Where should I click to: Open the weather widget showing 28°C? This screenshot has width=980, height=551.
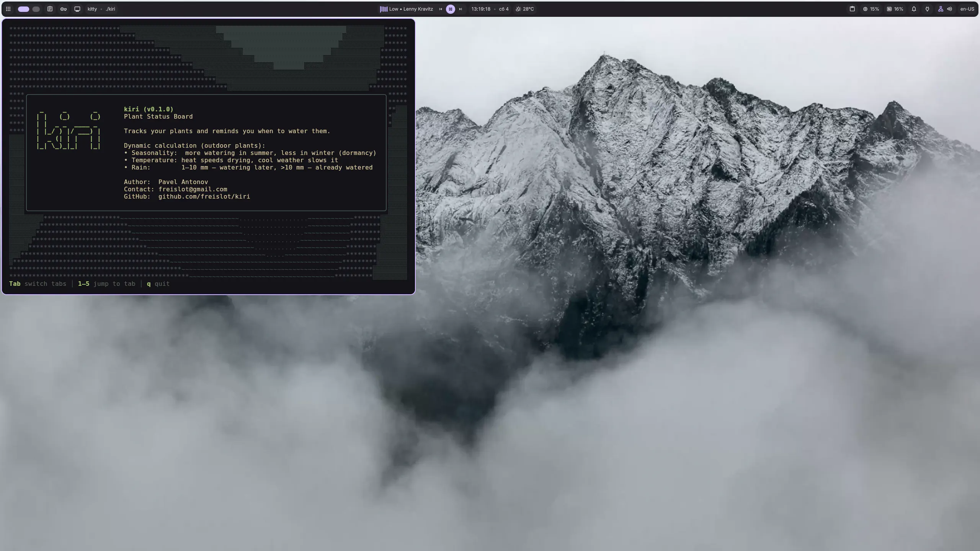coord(525,9)
